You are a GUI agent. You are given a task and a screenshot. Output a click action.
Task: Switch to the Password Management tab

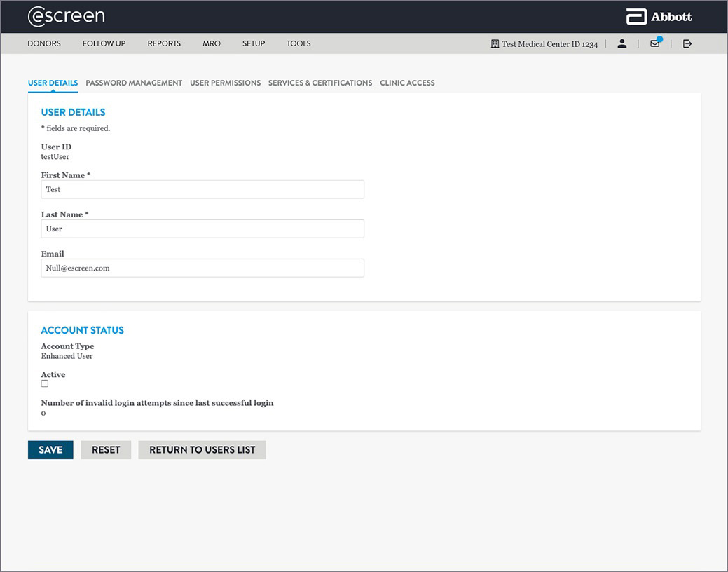134,83
